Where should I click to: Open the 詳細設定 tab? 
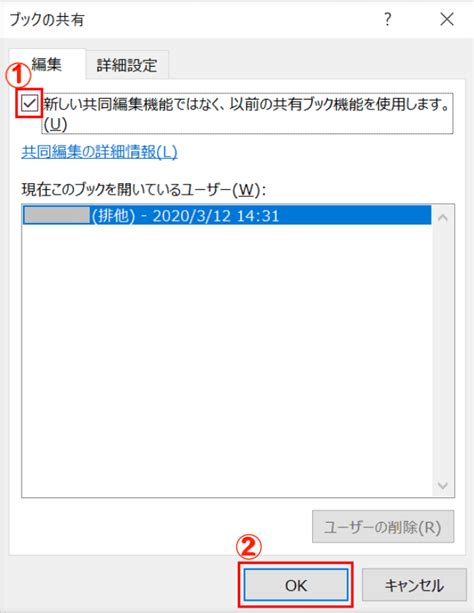127,65
